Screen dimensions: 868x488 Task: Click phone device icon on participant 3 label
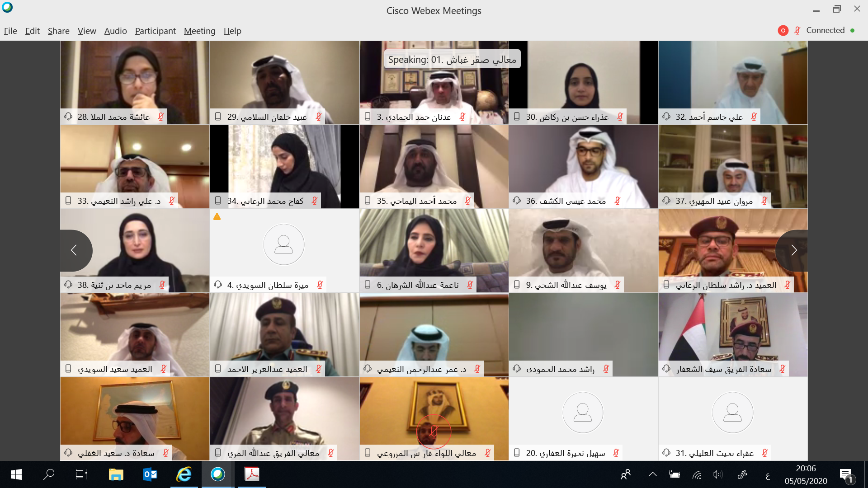pos(368,117)
